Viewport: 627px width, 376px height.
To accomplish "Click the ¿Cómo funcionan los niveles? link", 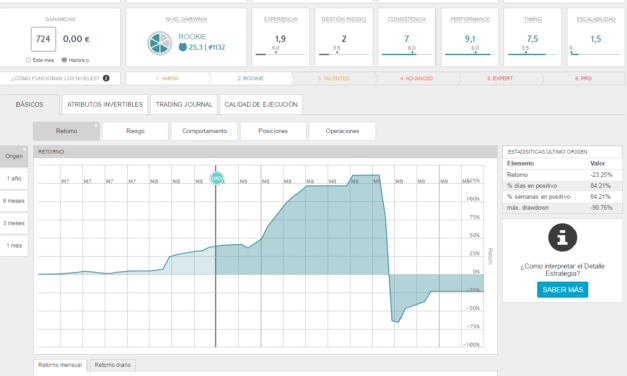I will coord(55,78).
